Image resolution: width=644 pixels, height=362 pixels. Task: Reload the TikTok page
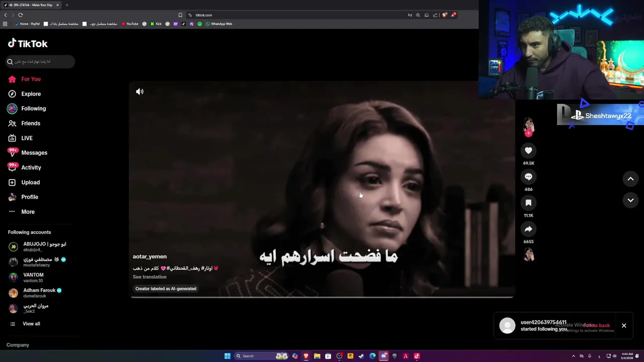click(20, 15)
